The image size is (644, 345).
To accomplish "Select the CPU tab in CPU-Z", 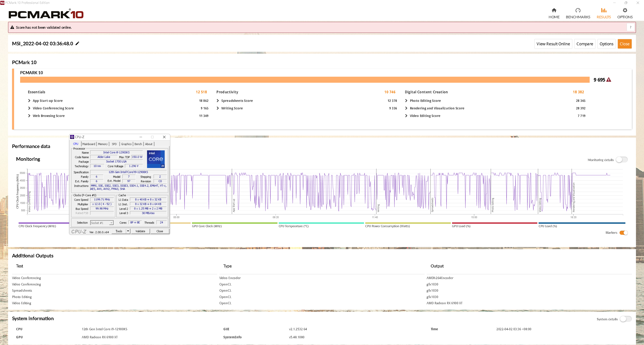I will [76, 144].
